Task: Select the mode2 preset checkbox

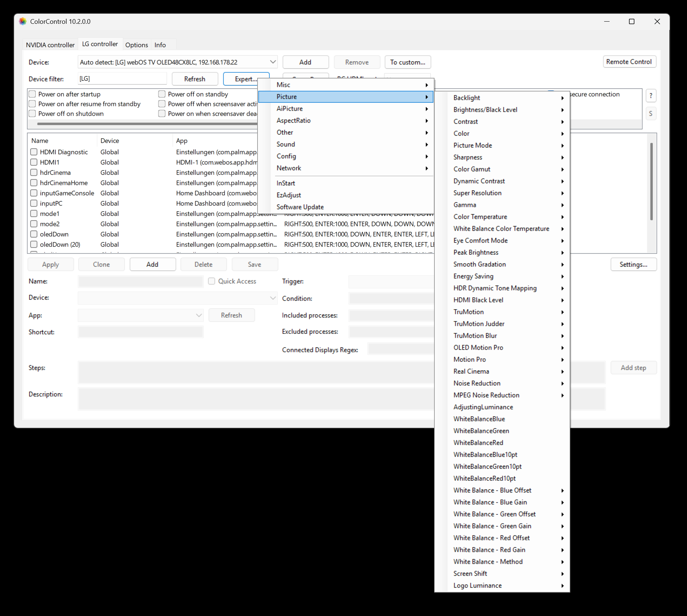Action: point(34,224)
